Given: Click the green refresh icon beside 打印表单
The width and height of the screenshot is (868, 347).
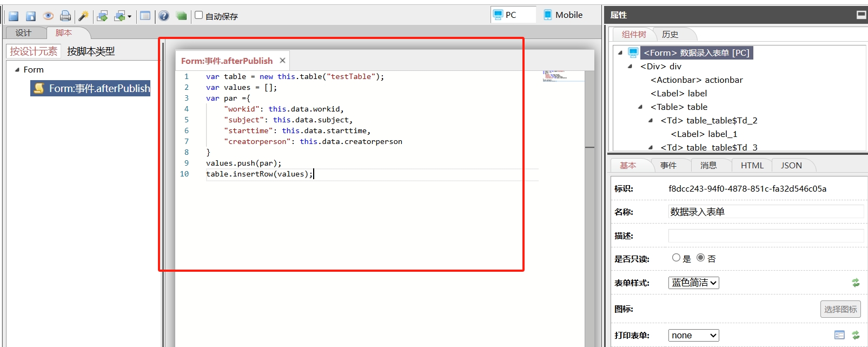Looking at the screenshot, I should click(856, 335).
